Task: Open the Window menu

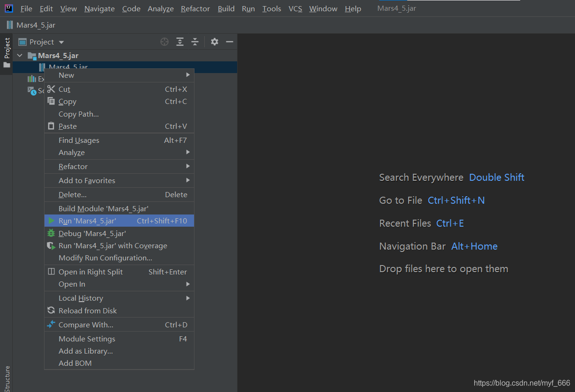Action: [323, 8]
